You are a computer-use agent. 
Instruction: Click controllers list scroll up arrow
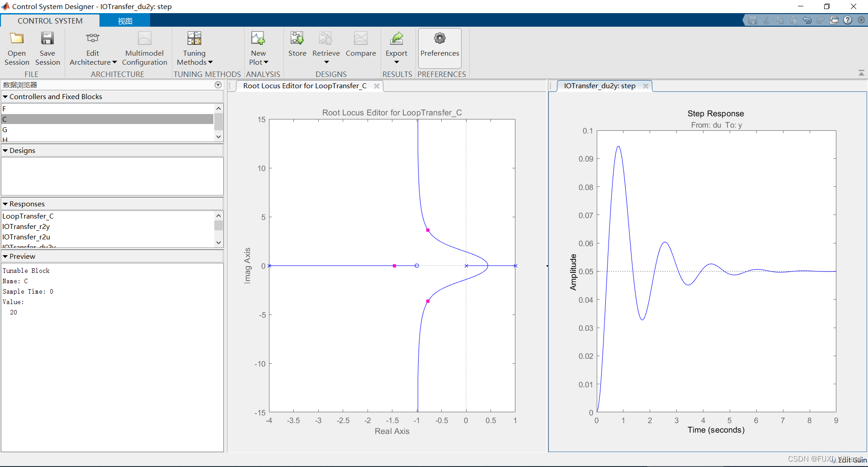(x=219, y=108)
